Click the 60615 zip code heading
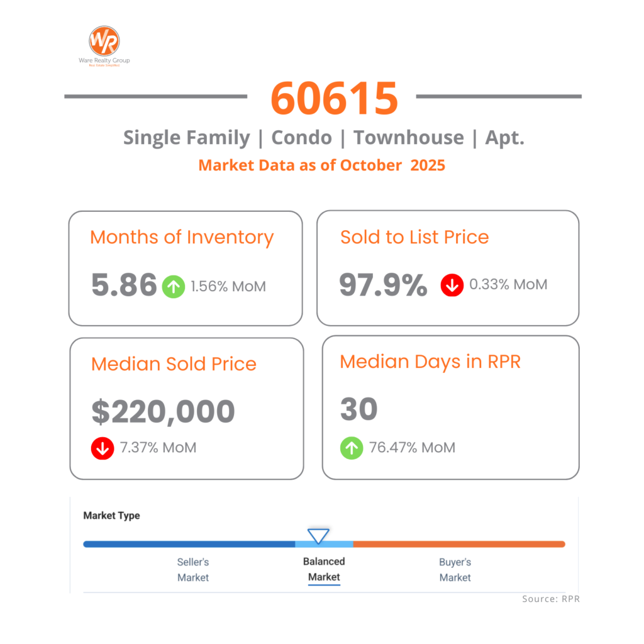Viewport: 644px width, 644px height. tap(335, 98)
